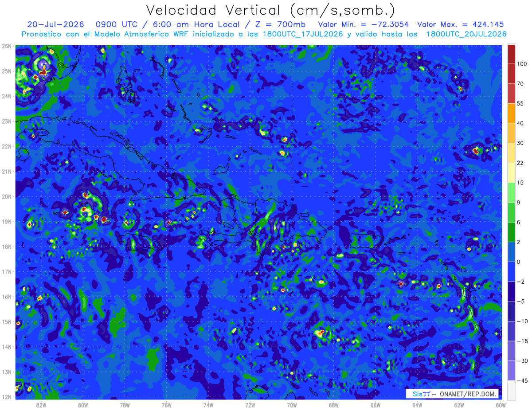532x411 pixels.
Task: Click the '82W' longitude label
Action: coord(41,405)
